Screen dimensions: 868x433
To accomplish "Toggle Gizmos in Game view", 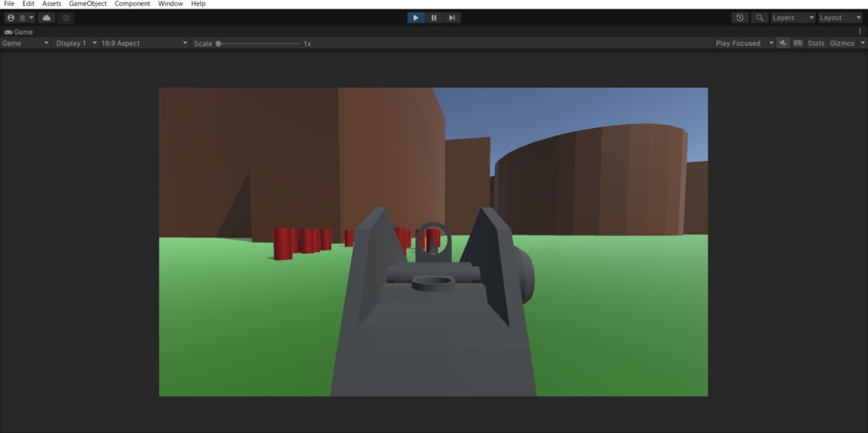I will (842, 43).
